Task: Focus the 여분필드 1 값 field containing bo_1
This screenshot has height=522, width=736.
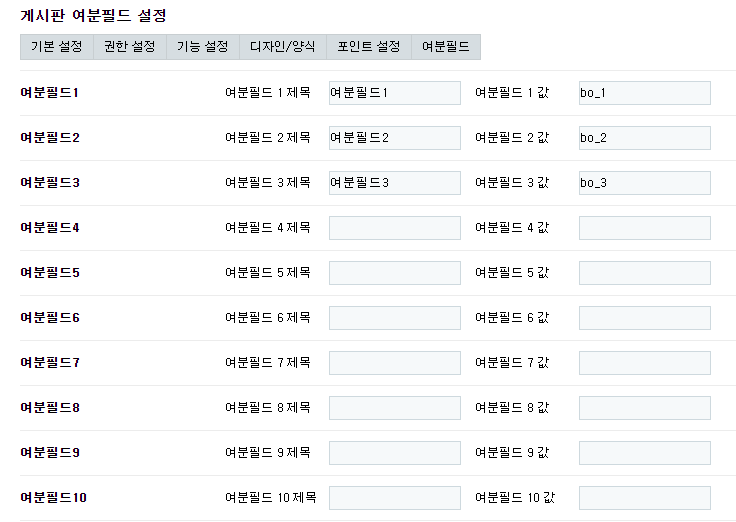Action: point(644,93)
